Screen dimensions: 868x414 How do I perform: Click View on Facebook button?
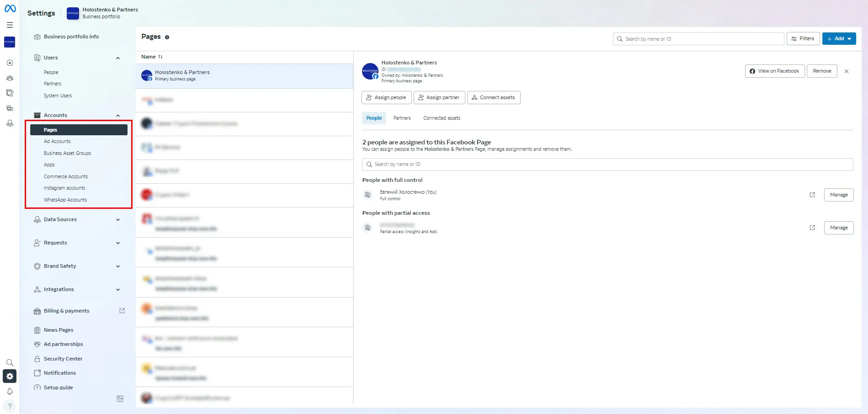click(x=775, y=71)
